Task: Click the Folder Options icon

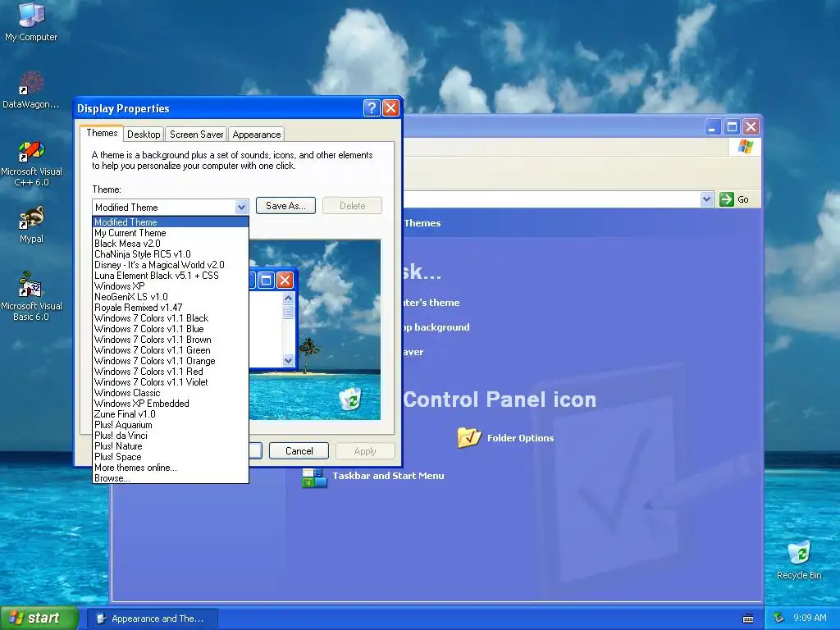Action: 468,437
